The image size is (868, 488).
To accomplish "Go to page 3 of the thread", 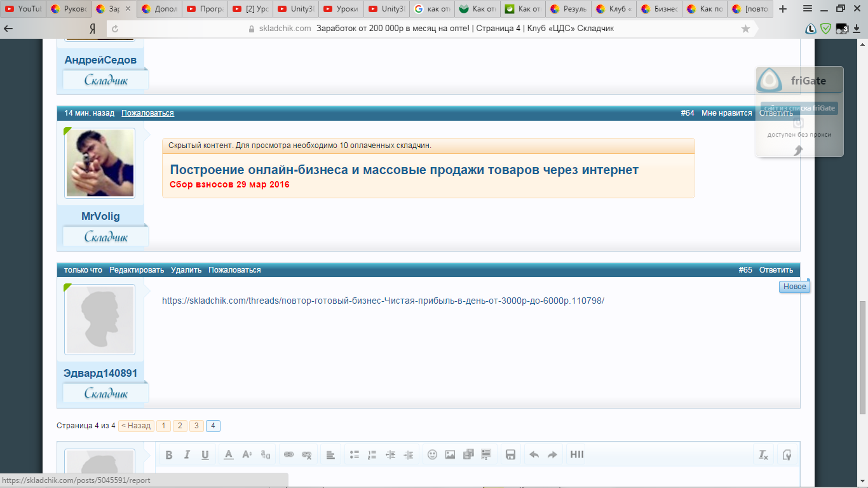I will point(196,426).
